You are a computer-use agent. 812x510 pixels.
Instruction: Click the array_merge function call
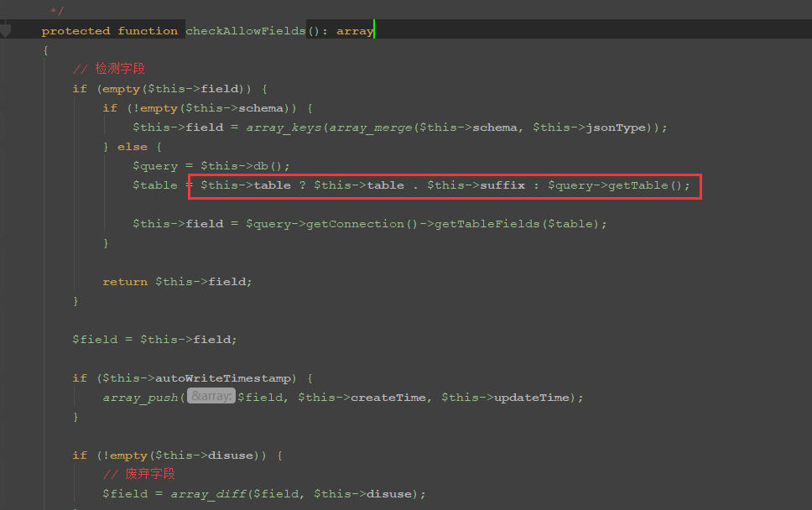[371, 127]
